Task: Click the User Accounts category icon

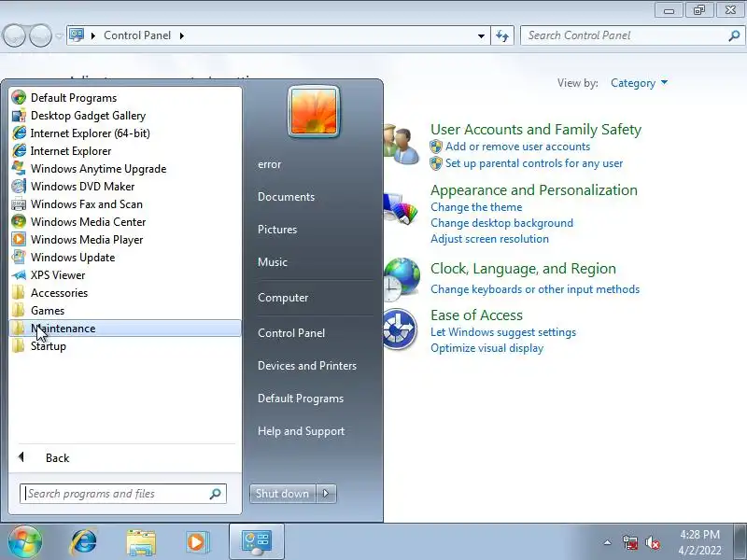Action: (x=402, y=145)
